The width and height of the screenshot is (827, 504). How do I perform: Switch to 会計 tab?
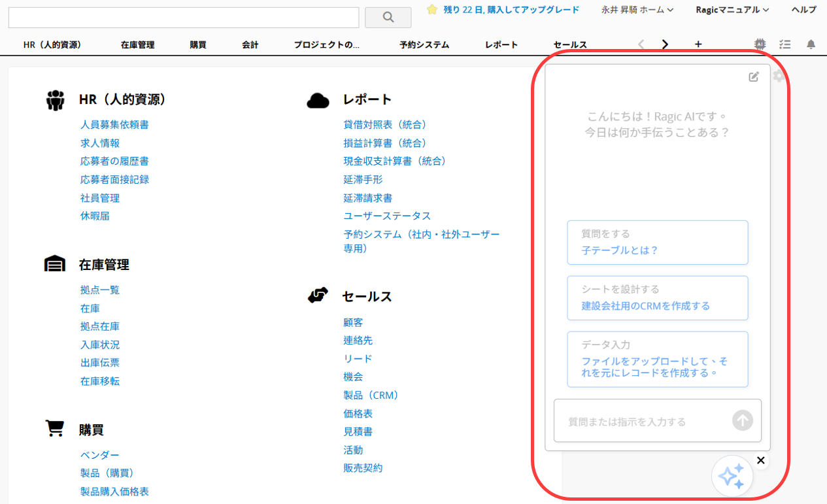[x=250, y=44]
